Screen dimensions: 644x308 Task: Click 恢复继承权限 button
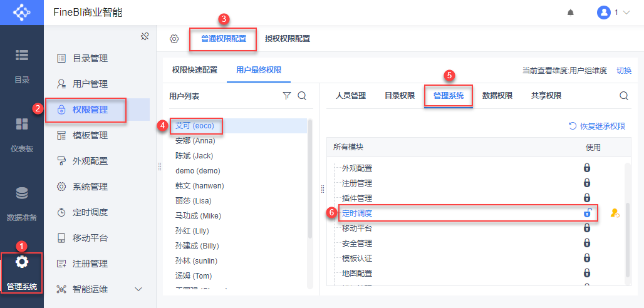tap(597, 126)
